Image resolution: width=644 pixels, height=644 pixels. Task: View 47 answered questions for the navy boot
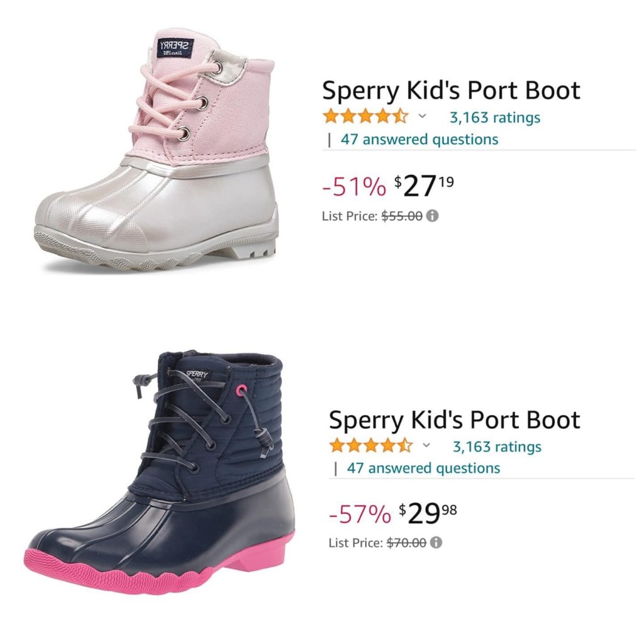[x=423, y=469]
